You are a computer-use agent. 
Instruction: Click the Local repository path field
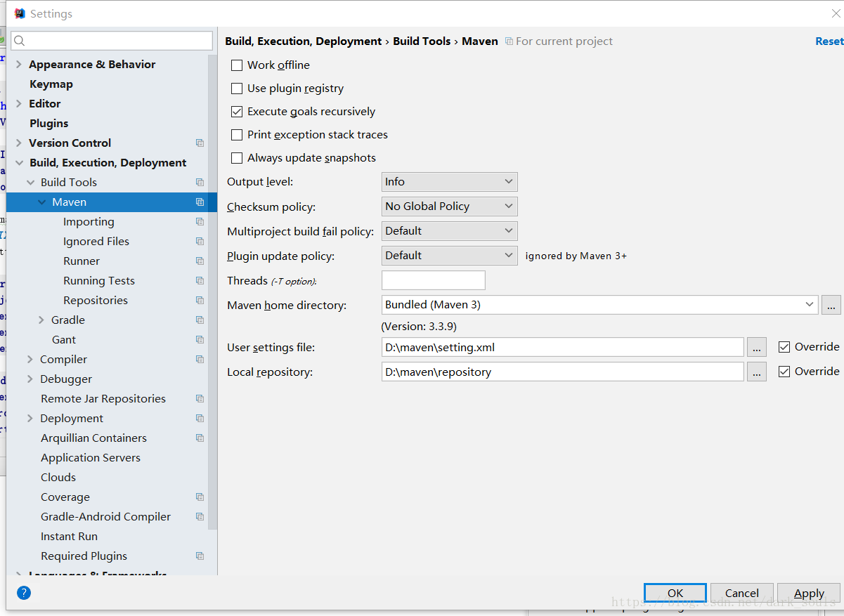pyautogui.click(x=563, y=372)
